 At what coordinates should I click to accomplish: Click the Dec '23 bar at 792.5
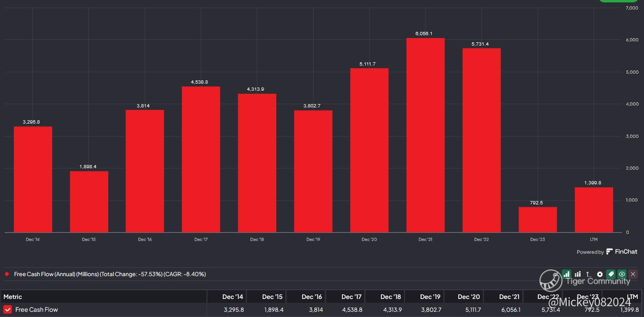coord(538,220)
